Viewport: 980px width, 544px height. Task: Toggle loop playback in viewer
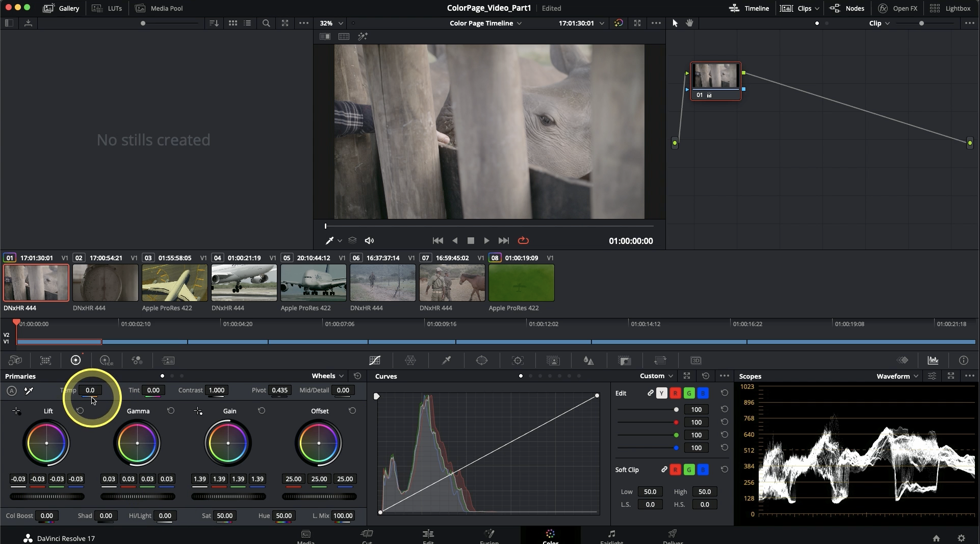(523, 241)
